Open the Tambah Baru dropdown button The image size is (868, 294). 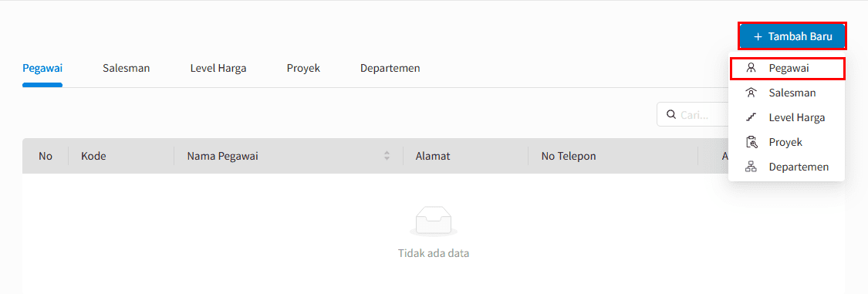coord(792,36)
